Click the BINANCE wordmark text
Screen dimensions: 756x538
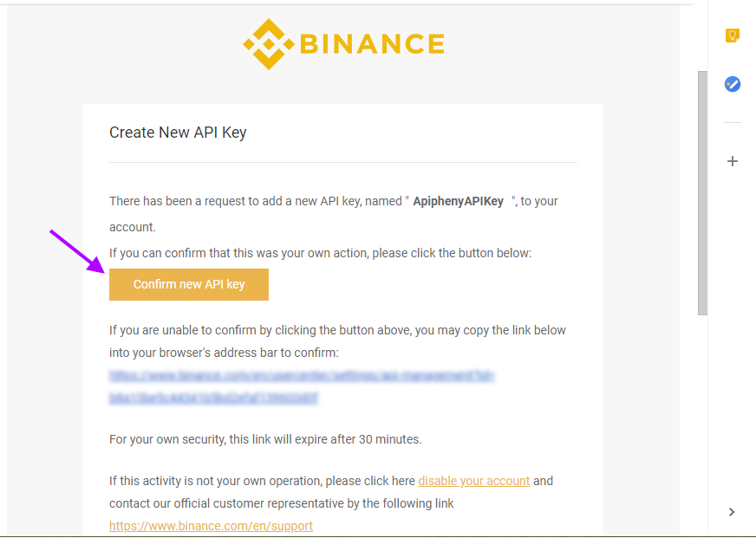tap(372, 44)
